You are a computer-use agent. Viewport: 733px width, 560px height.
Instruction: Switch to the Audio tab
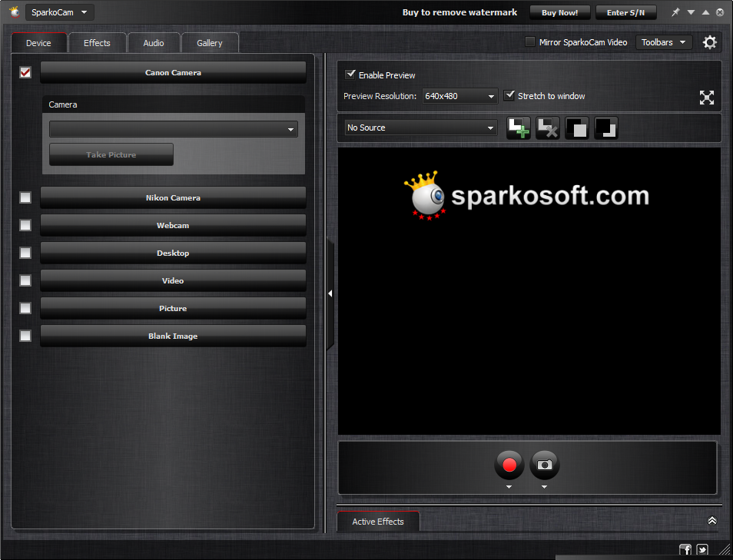pyautogui.click(x=154, y=43)
